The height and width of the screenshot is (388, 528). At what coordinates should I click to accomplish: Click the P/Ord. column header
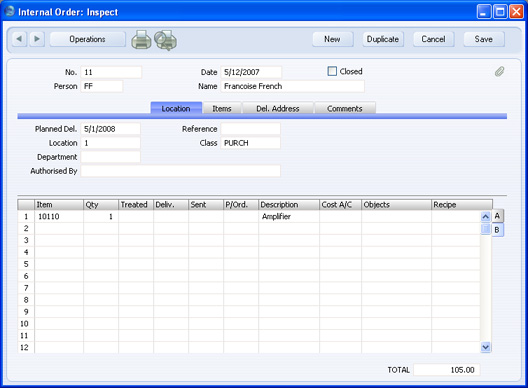(241, 205)
